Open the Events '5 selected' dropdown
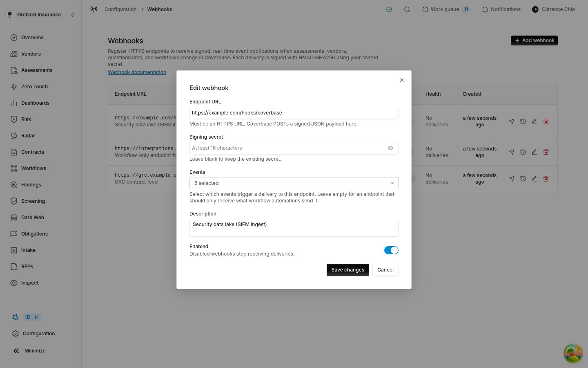 294,183
